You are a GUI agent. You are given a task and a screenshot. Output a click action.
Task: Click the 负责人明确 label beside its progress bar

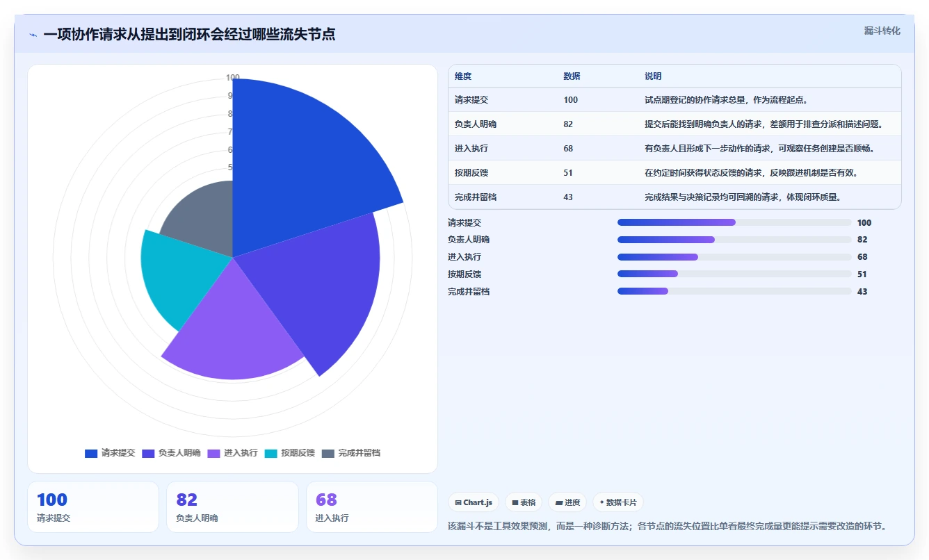pyautogui.click(x=469, y=240)
